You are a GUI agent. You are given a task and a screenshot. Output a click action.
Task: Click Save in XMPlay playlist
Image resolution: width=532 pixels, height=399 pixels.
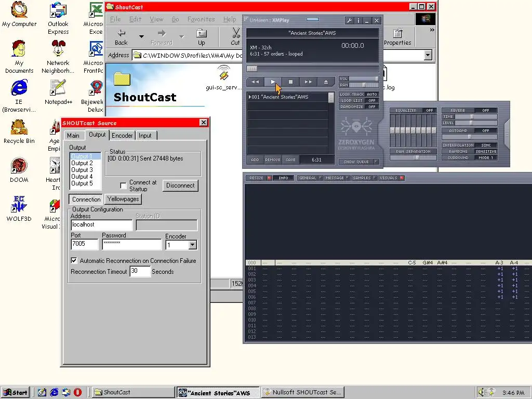[x=290, y=160]
